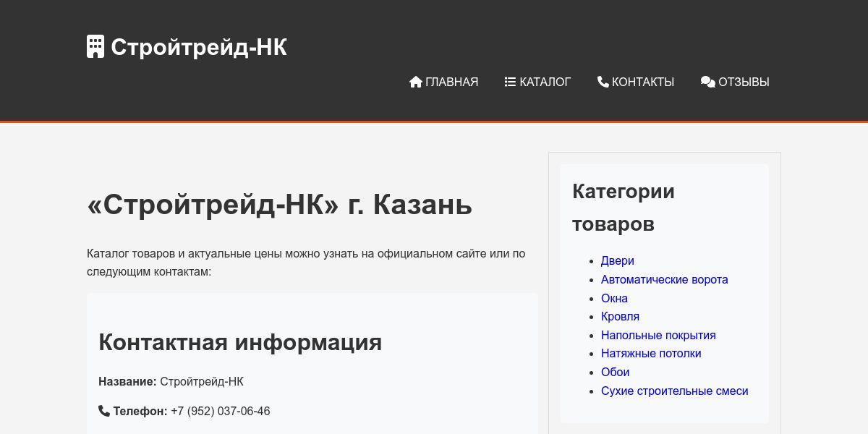
Task: Open the Обои category link
Action: [x=616, y=372]
